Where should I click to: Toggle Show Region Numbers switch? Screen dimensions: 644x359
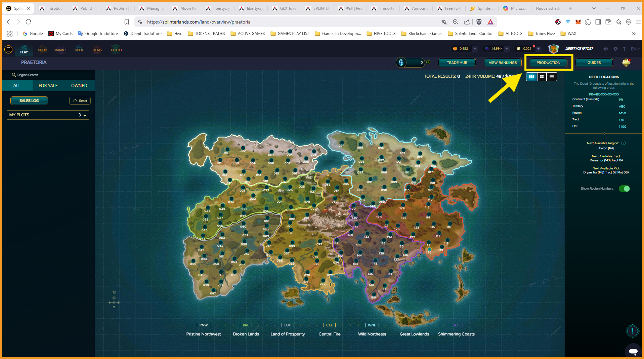tap(624, 189)
